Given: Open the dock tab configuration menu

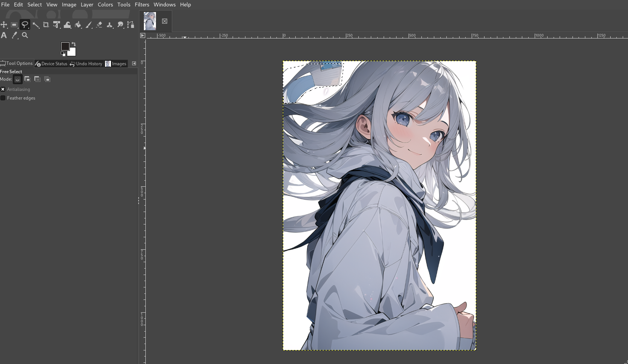Looking at the screenshot, I should [x=134, y=63].
